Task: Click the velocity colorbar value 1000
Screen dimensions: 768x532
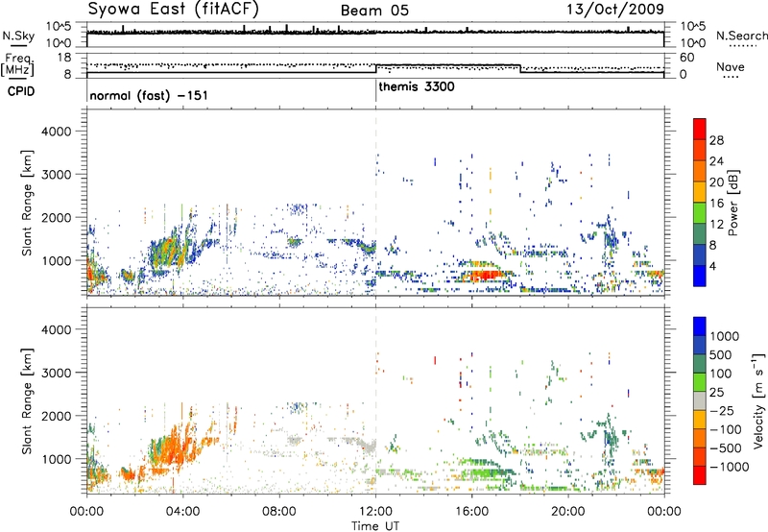Action: pos(725,336)
